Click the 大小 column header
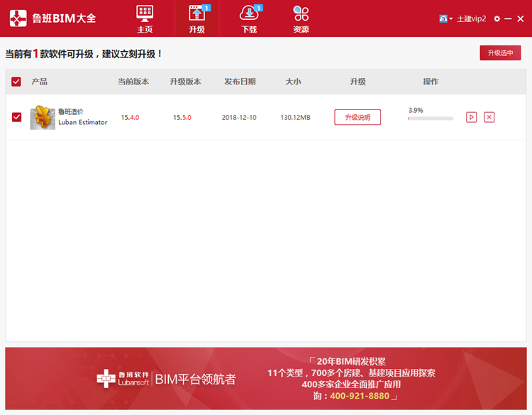This screenshot has height=415, width=532. pyautogui.click(x=293, y=82)
